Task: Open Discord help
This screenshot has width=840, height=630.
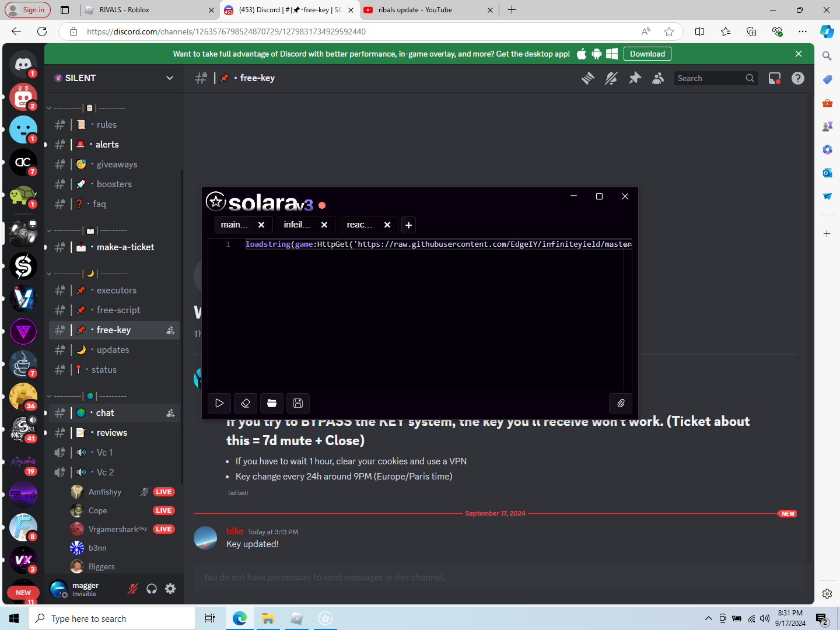Action: (798, 78)
